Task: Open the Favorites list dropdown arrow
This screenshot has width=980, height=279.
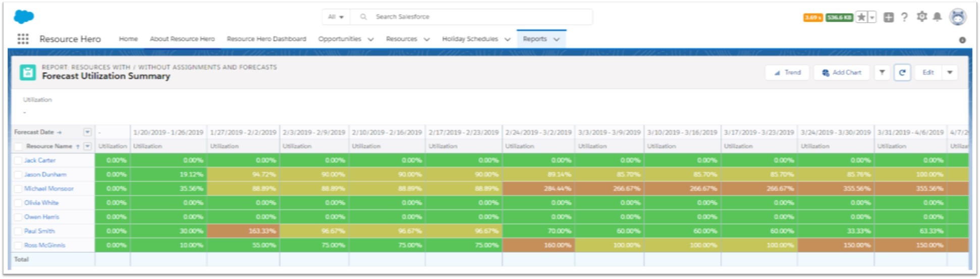Action: click(x=872, y=17)
